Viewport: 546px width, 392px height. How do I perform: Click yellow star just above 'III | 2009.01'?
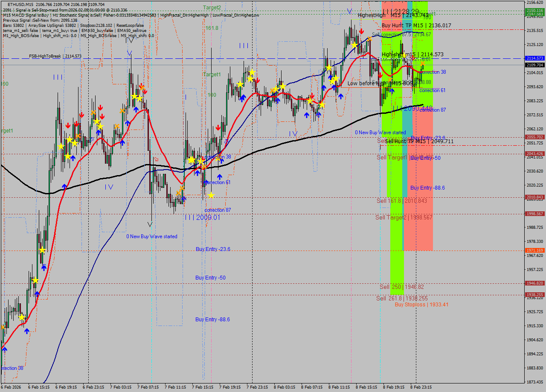tap(211, 195)
